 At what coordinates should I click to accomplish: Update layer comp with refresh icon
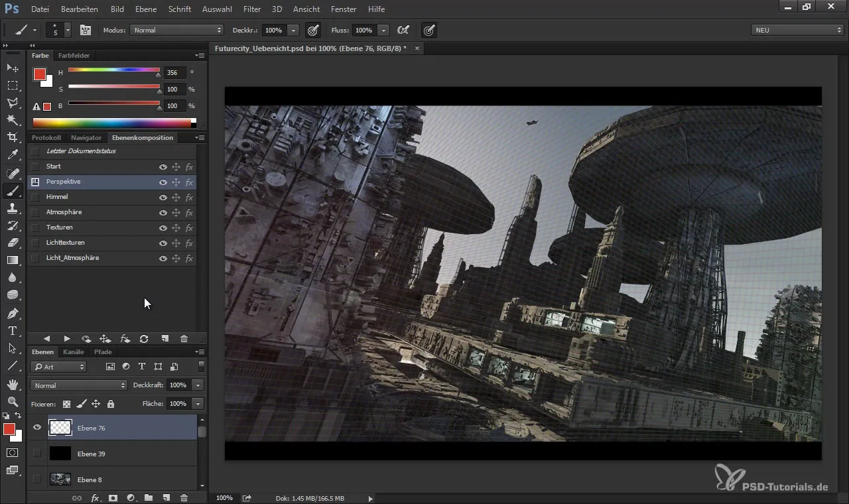point(144,339)
